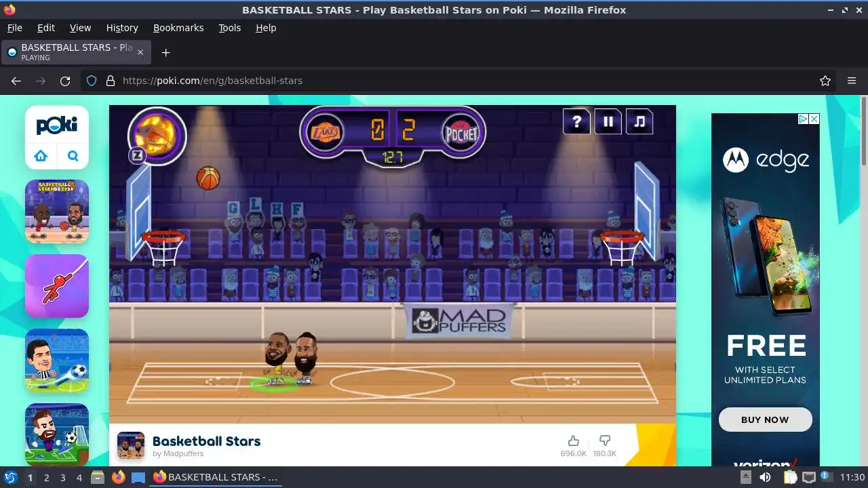Close the BASKETBALL STARS tab
Image resolution: width=868 pixels, height=488 pixels.
[x=140, y=52]
